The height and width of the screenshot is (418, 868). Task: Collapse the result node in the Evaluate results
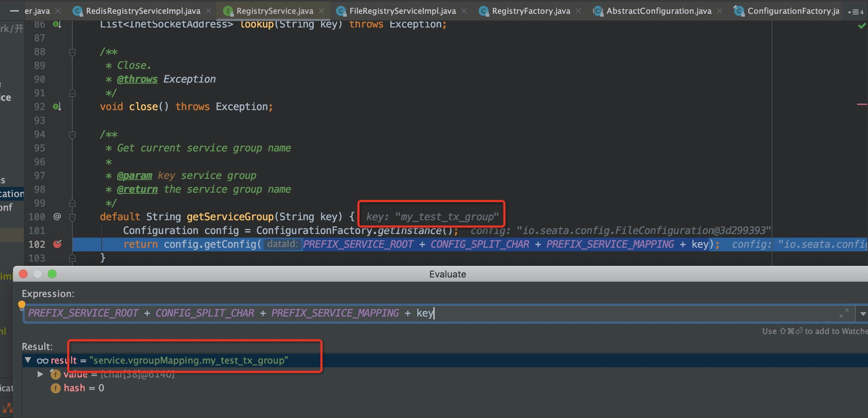coord(28,360)
